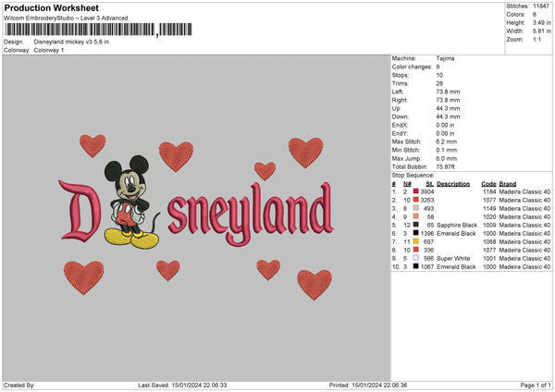
Task: Select 'Super White' description
Action: (453, 258)
